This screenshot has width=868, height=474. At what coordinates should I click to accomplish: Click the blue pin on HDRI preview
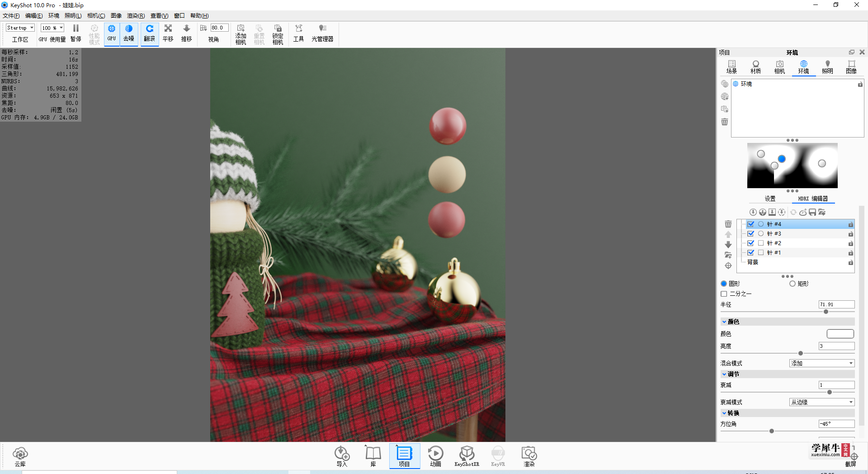point(782,159)
